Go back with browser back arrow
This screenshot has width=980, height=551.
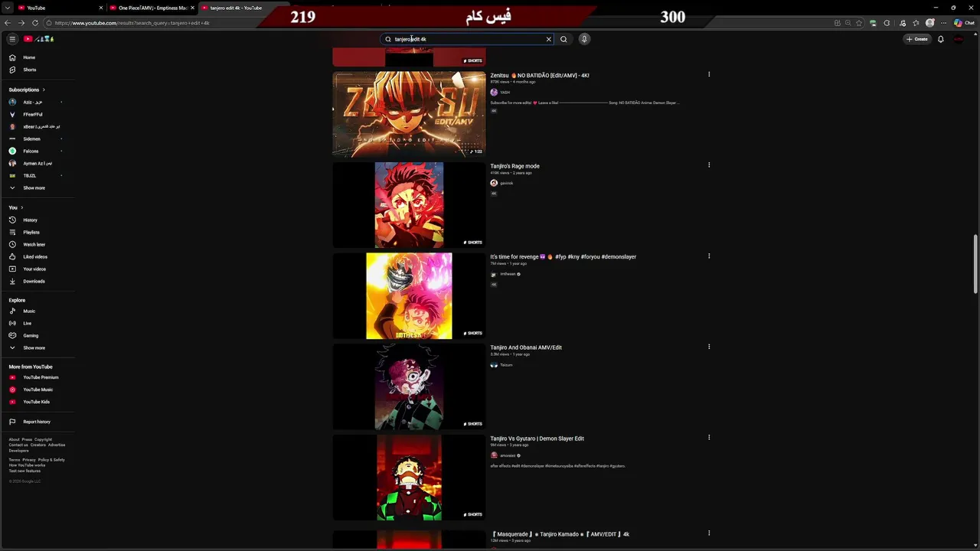(x=8, y=23)
